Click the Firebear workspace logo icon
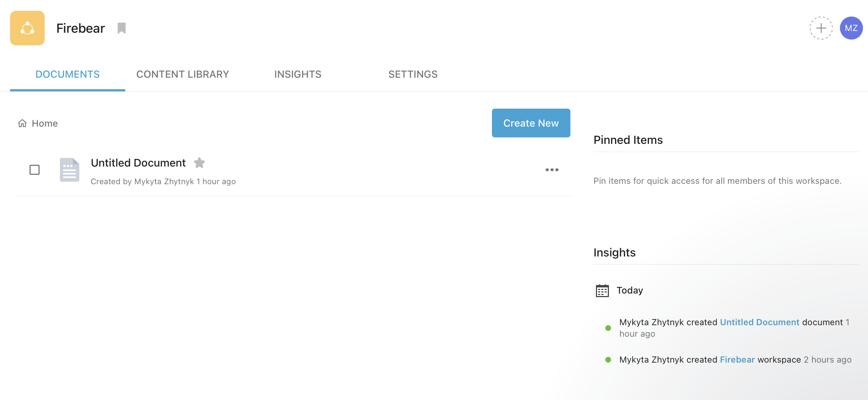The height and width of the screenshot is (400, 868). [x=27, y=28]
